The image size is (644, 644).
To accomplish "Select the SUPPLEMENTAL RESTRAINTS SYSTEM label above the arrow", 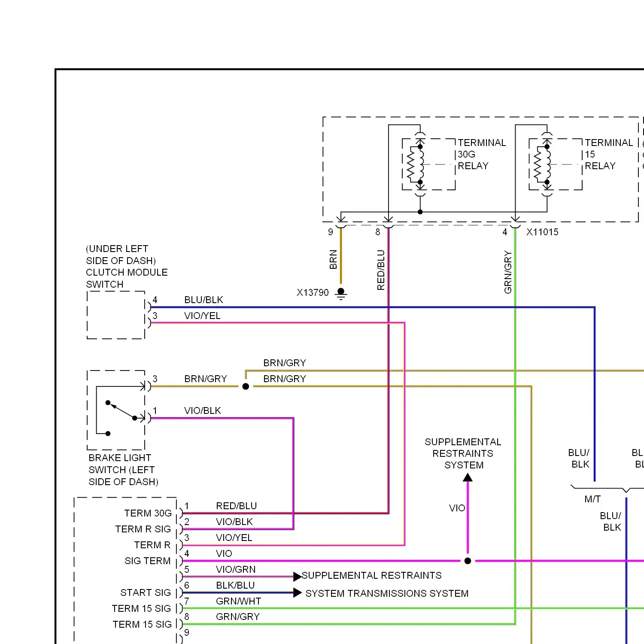I will click(463, 454).
